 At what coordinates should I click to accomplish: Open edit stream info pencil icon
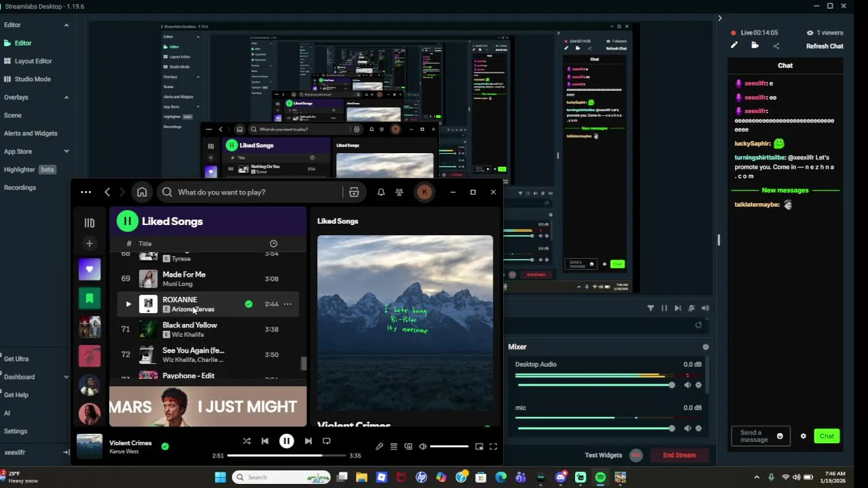point(734,45)
